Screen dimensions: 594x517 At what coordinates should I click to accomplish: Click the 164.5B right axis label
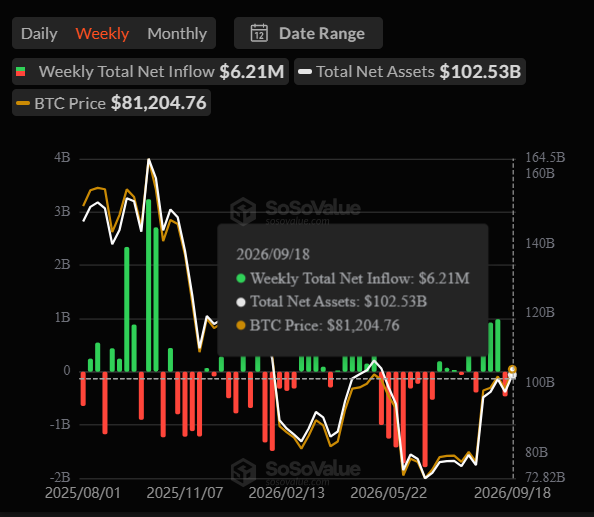tap(545, 157)
